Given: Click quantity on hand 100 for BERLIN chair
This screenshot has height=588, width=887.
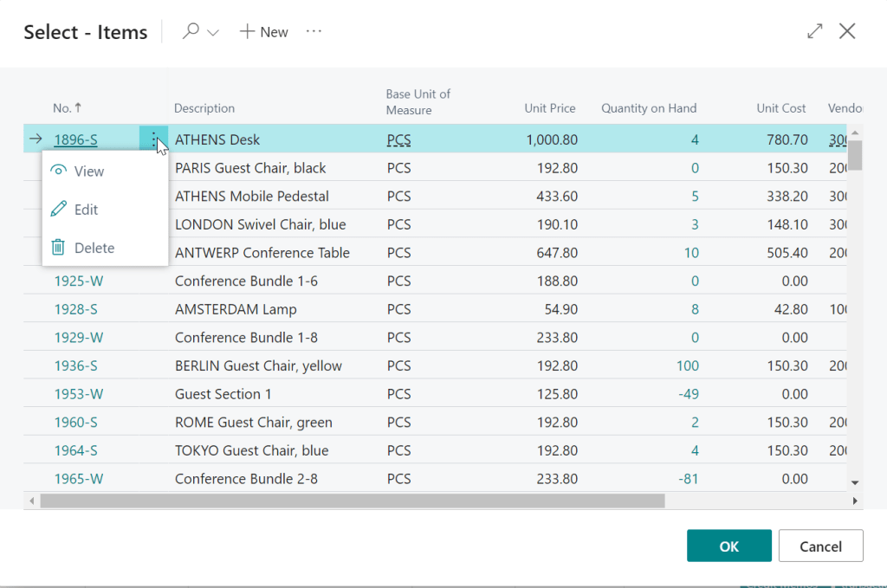Looking at the screenshot, I should pos(687,365).
